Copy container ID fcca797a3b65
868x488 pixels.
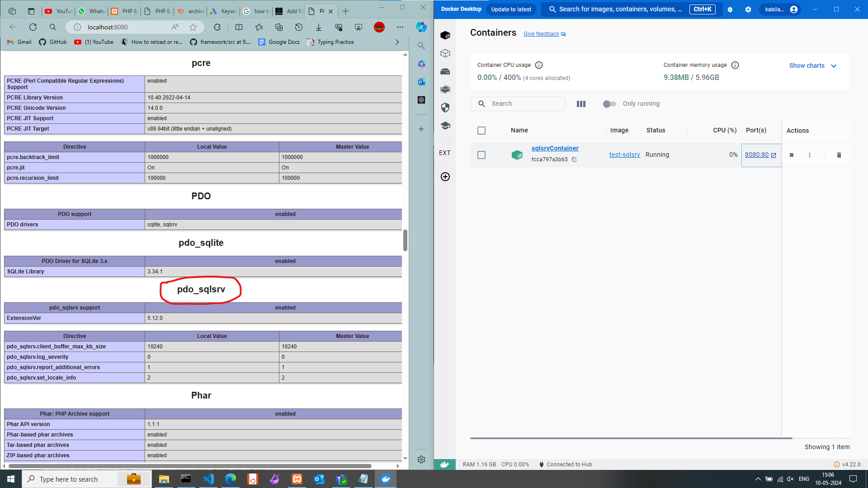tap(574, 160)
